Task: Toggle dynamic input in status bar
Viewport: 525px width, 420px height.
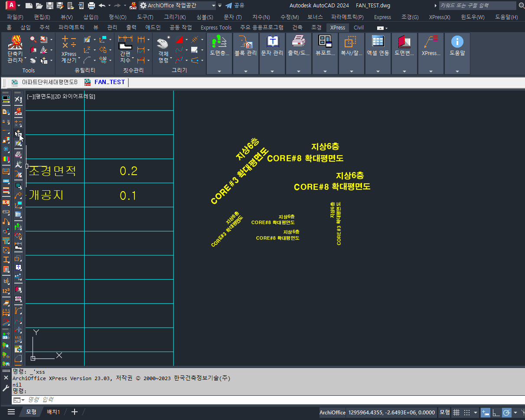Action: coord(486,412)
